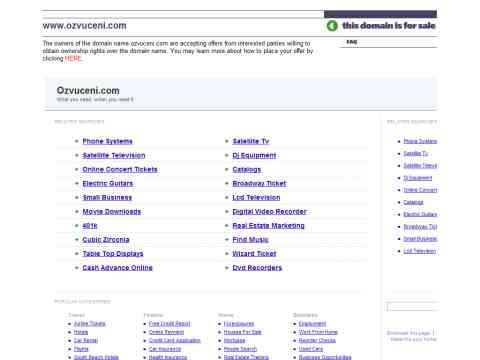Open the Mortgage link
The width and height of the screenshot is (480, 360).
[234, 340]
